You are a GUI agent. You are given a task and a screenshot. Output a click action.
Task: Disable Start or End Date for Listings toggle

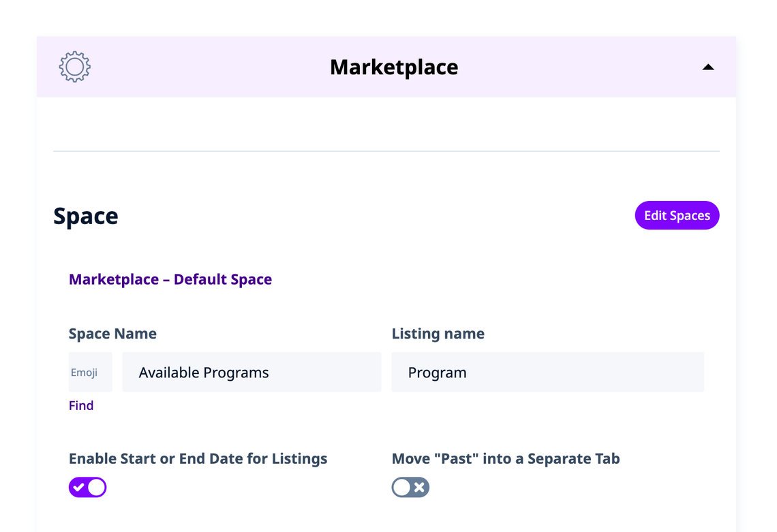88,487
